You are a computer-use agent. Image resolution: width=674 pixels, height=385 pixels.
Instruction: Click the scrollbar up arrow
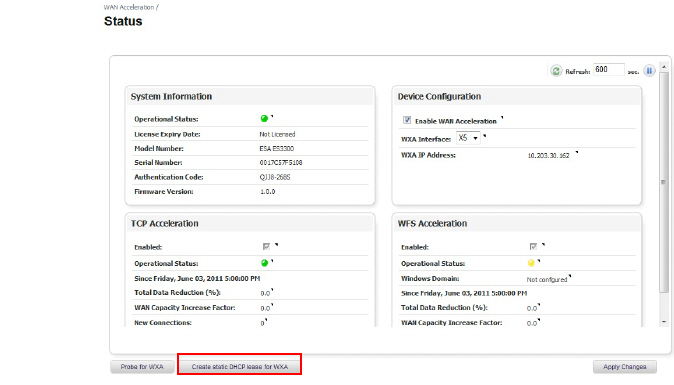tap(664, 67)
